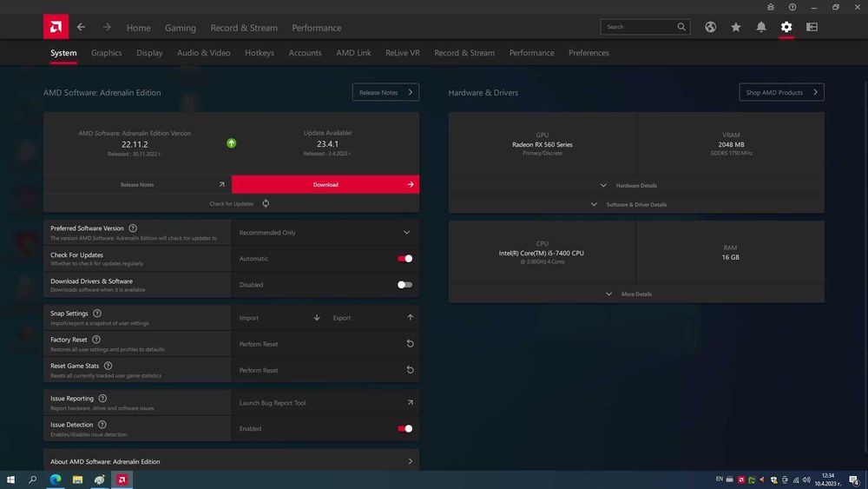Open the Hotkeys settings tab
This screenshot has height=489, width=868.
[260, 53]
